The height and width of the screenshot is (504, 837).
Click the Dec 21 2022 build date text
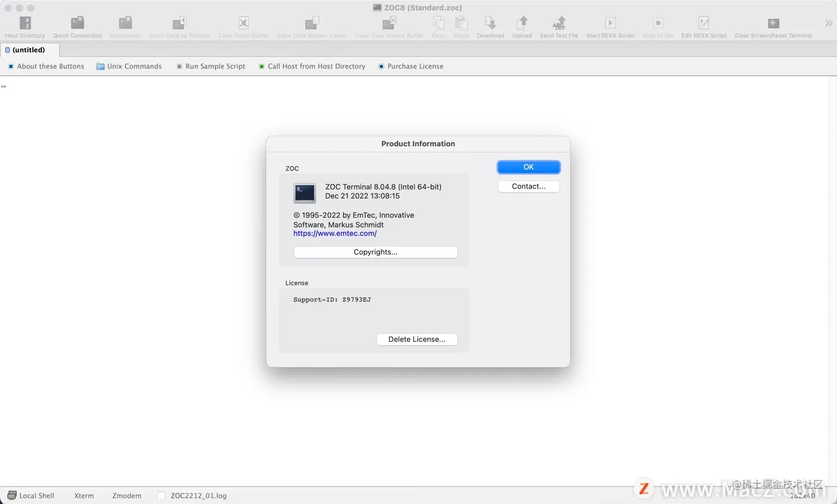click(362, 196)
